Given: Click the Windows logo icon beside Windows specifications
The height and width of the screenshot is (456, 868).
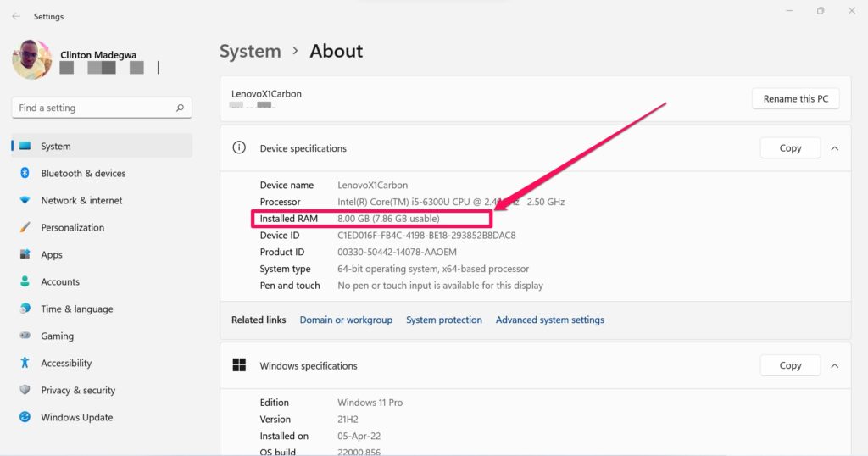Looking at the screenshot, I should pos(239,364).
